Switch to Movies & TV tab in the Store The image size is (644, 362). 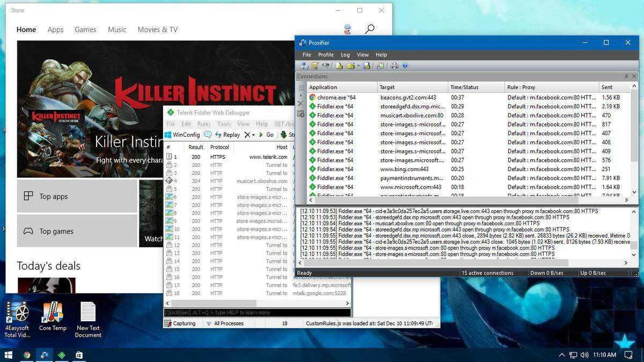(157, 29)
